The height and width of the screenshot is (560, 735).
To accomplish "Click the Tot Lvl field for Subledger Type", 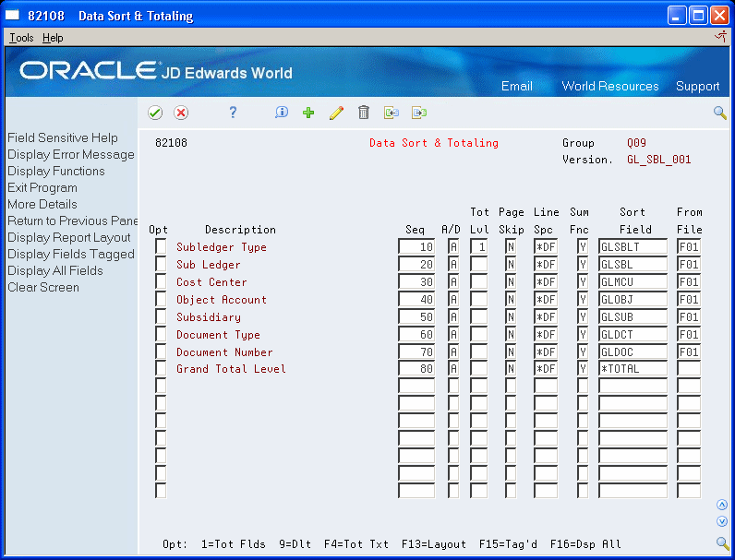I will point(478,246).
